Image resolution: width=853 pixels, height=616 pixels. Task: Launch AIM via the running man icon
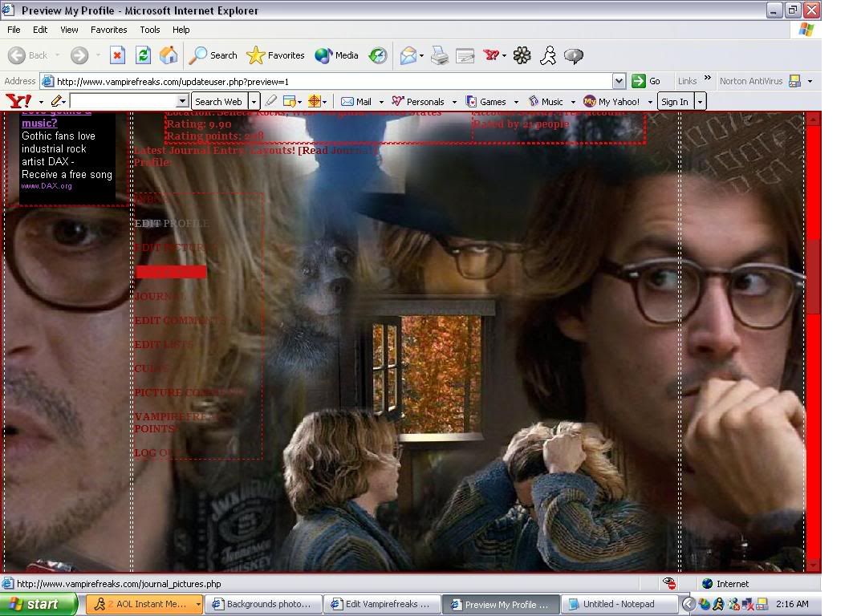point(548,55)
